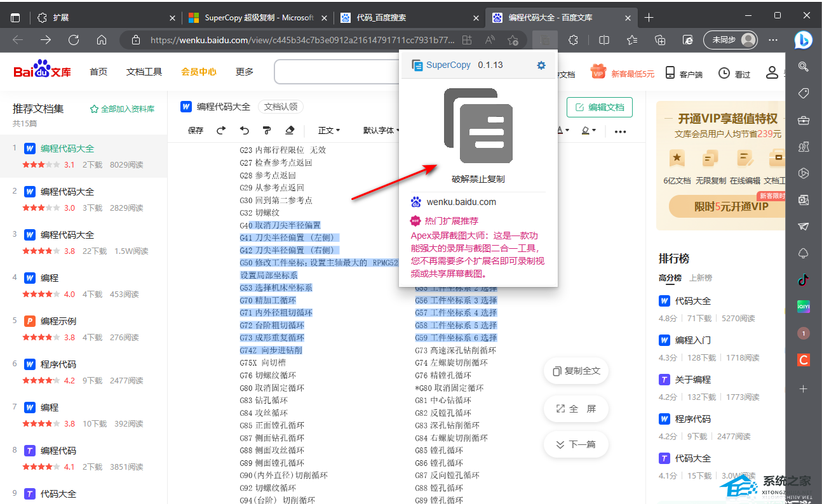The height and width of the screenshot is (504, 822).
Task: Switch to the 代码_百度搜索 tab
Action: pyautogui.click(x=409, y=18)
